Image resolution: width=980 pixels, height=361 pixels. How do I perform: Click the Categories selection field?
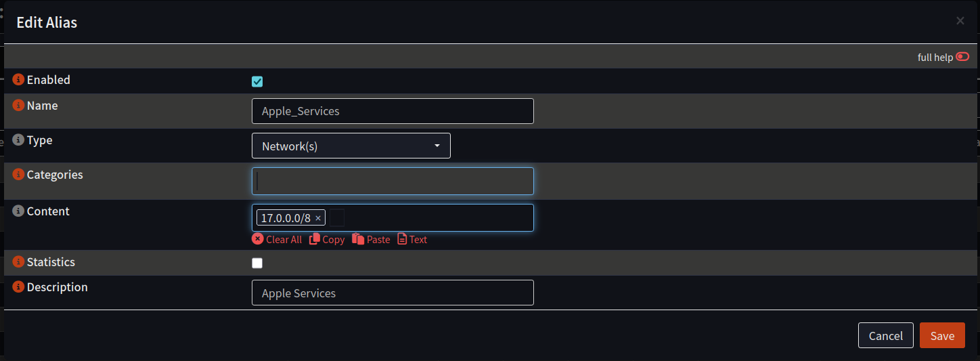click(393, 181)
